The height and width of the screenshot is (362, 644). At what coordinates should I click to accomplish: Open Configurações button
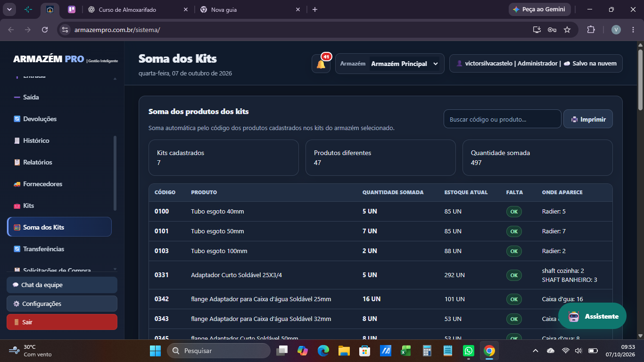pos(62,304)
